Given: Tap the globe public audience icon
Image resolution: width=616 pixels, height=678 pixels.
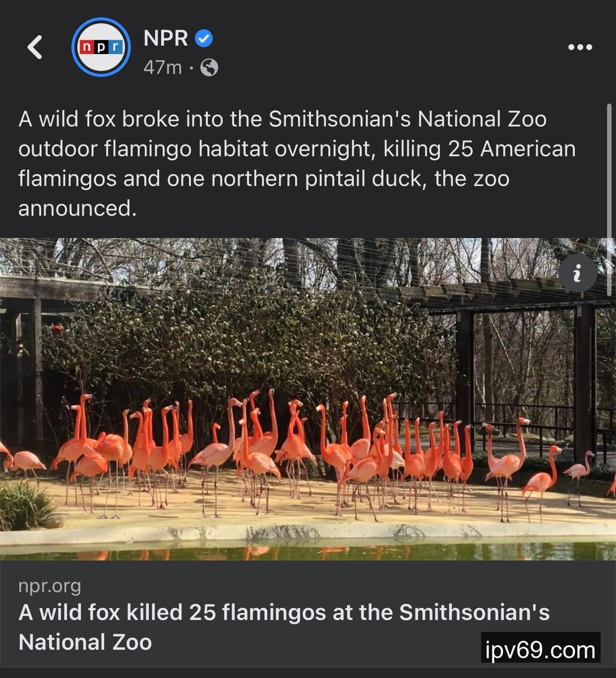Looking at the screenshot, I should click(209, 67).
